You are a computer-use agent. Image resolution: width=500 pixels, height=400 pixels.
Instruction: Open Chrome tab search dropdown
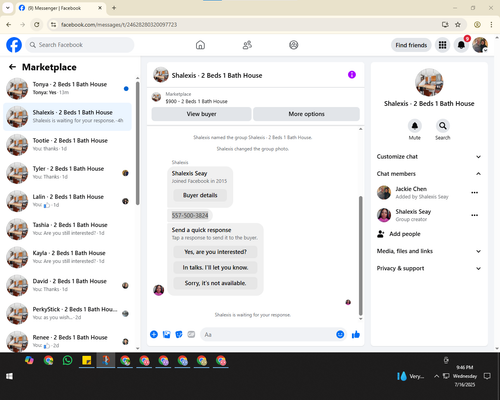pos(8,8)
